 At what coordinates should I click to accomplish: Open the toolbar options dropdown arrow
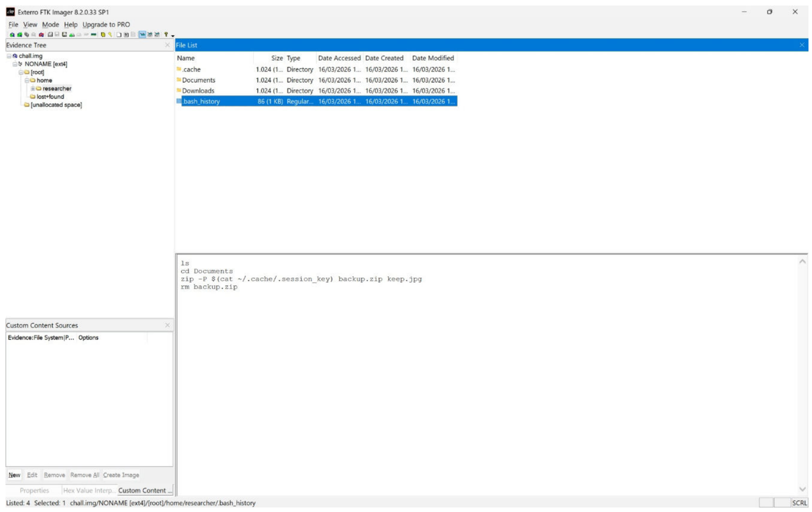pyautogui.click(x=173, y=35)
